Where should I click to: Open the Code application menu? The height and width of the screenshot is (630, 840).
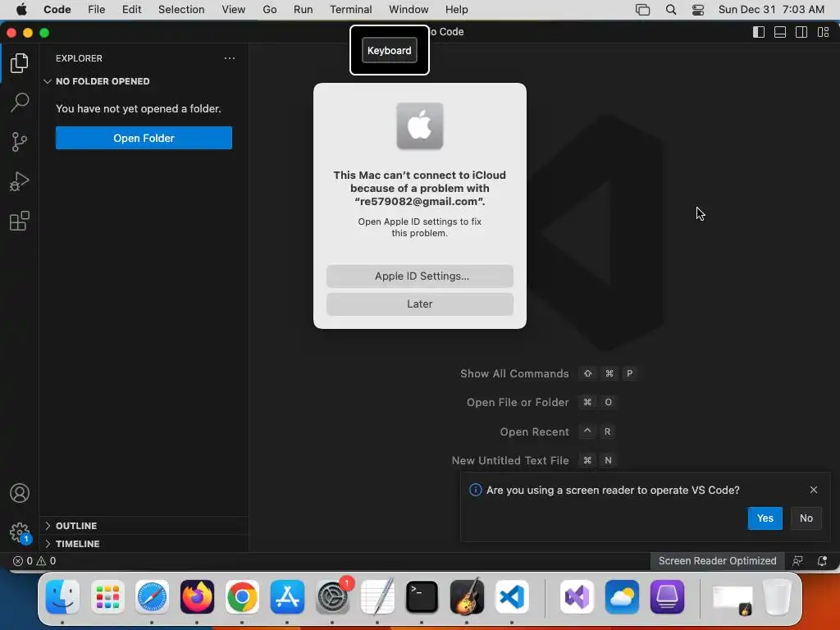57,10
